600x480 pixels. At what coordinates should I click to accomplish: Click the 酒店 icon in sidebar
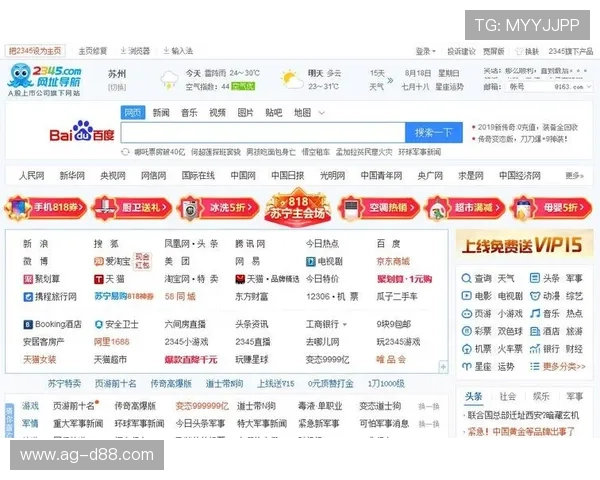[535, 331]
